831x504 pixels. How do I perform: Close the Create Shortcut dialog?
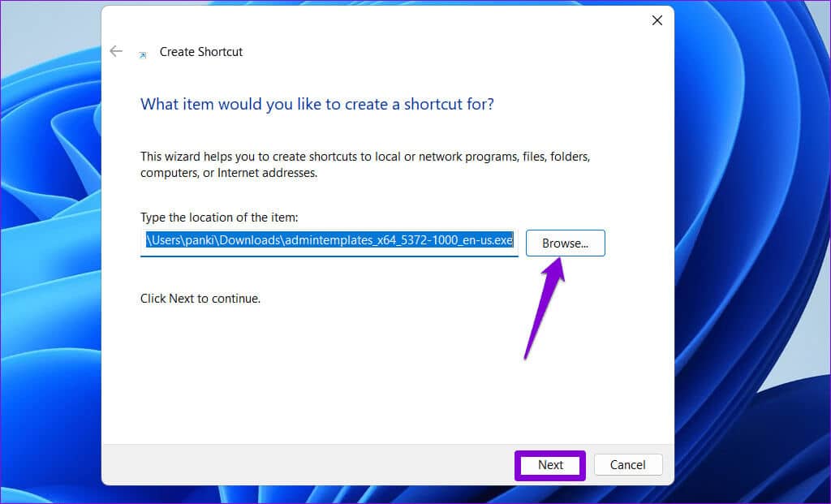coord(657,20)
